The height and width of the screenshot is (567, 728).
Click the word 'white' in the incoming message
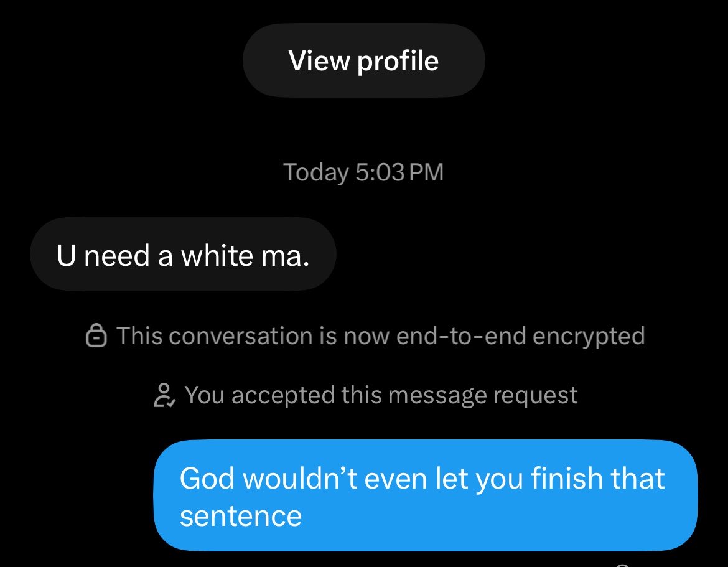[217, 255]
